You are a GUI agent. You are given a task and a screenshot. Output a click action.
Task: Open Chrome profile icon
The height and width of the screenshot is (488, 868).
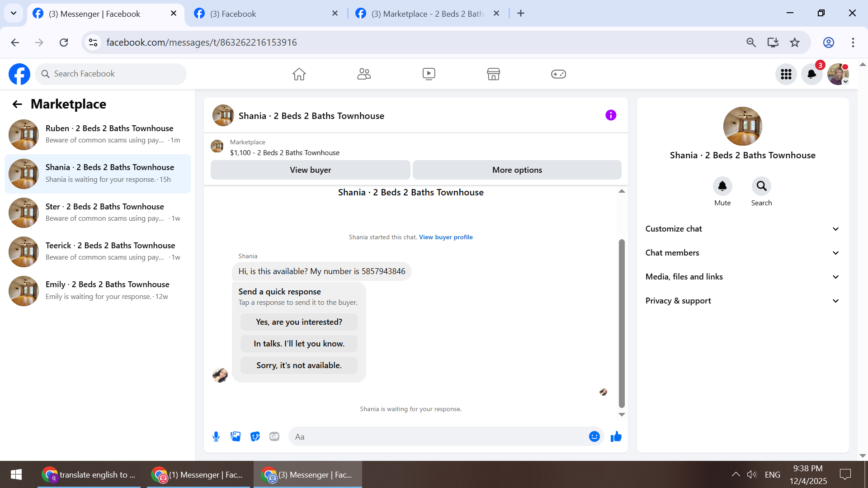829,43
